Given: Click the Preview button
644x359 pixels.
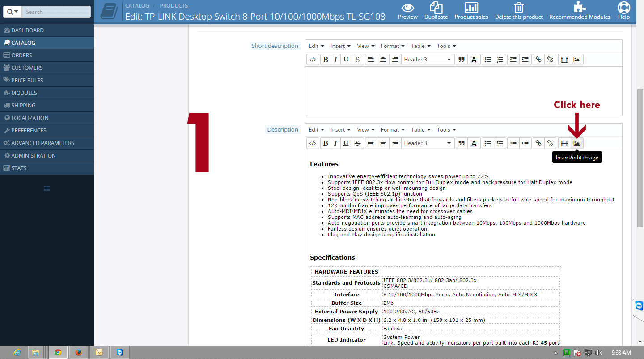Looking at the screenshot, I should (408, 11).
